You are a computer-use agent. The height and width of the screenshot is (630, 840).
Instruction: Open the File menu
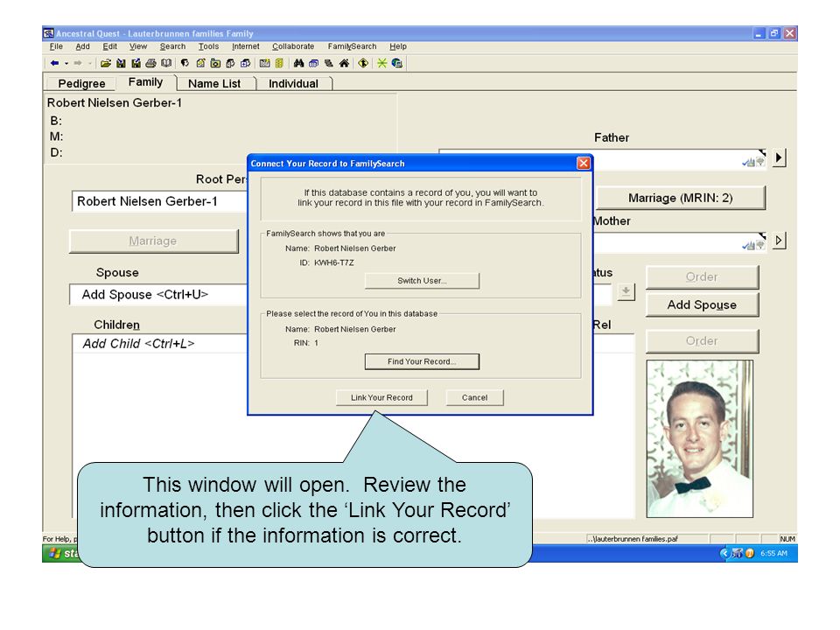click(x=56, y=46)
